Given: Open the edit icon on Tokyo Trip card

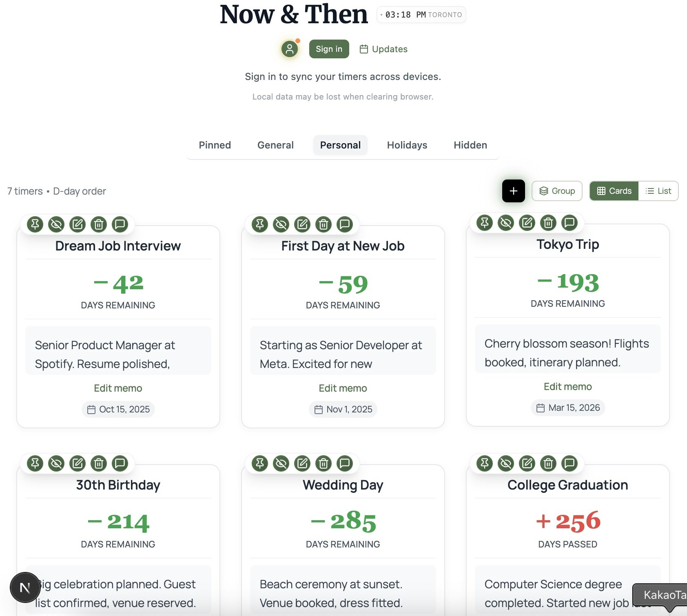Looking at the screenshot, I should point(527,223).
